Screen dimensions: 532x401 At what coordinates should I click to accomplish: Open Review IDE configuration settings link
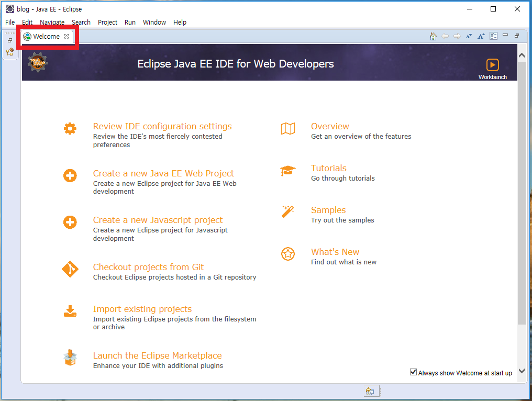pyautogui.click(x=162, y=127)
